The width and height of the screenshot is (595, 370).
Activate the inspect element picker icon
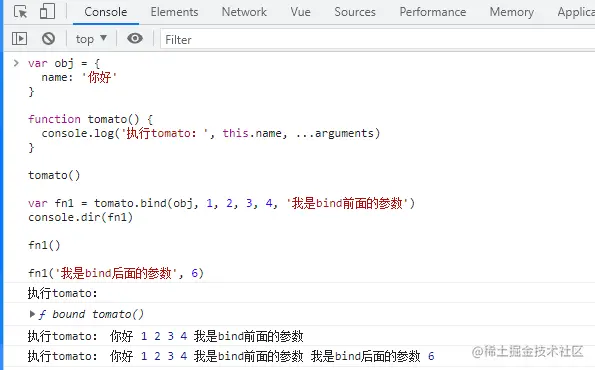coord(20,12)
